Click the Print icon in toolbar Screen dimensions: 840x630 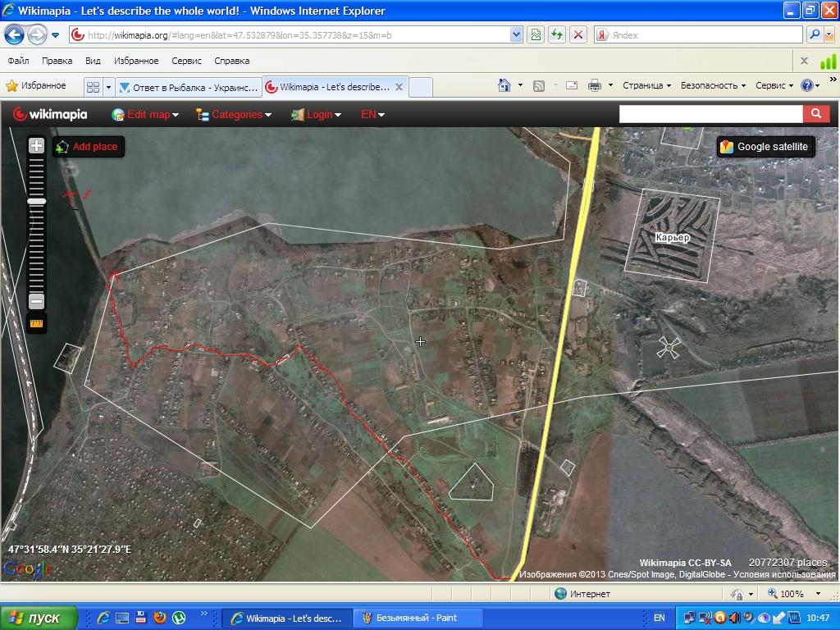(595, 85)
